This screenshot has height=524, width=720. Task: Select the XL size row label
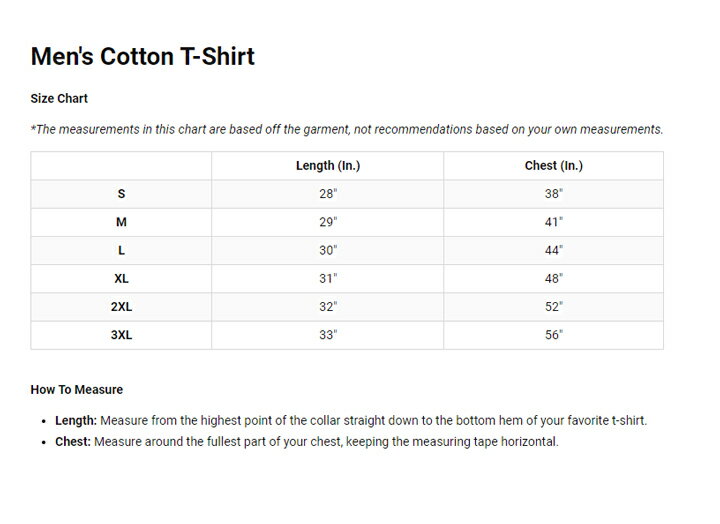coord(121,279)
